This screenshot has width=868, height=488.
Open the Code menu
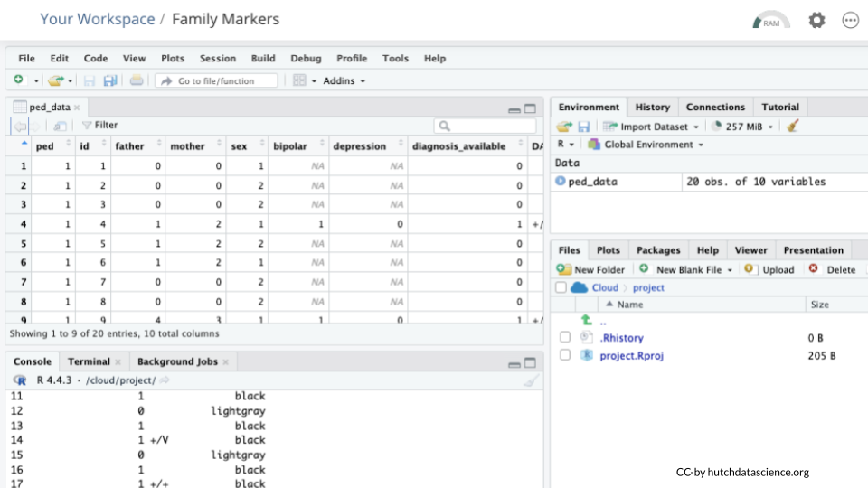click(x=95, y=58)
